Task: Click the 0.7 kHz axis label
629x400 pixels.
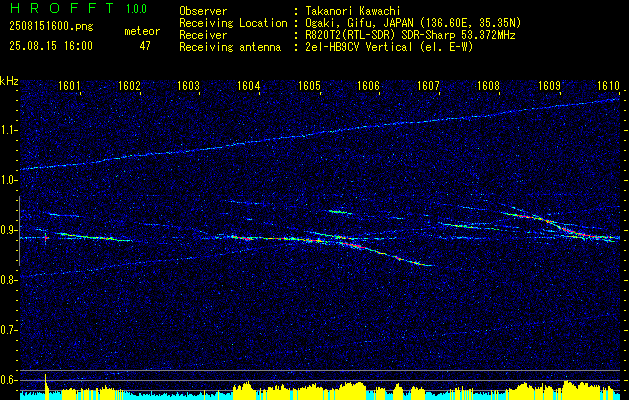Action: 8,330
